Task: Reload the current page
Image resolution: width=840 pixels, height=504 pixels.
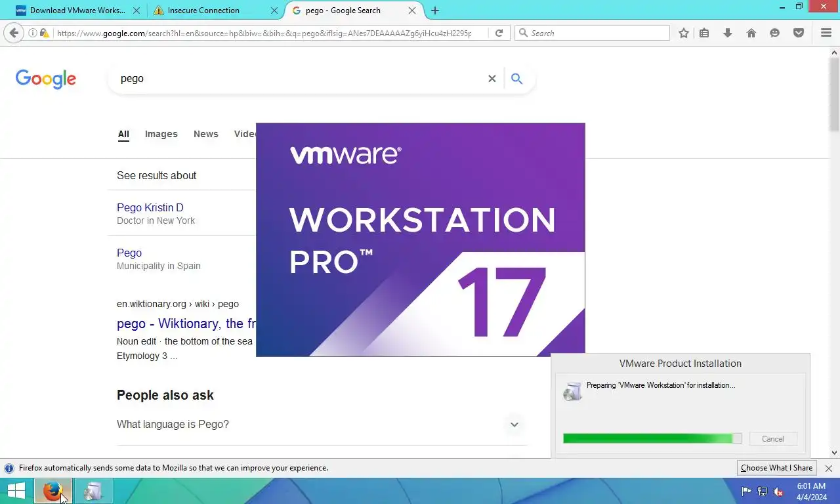Action: pyautogui.click(x=499, y=33)
